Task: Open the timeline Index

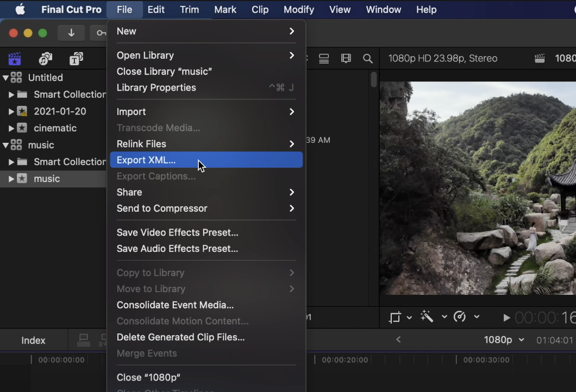Action: (x=33, y=340)
